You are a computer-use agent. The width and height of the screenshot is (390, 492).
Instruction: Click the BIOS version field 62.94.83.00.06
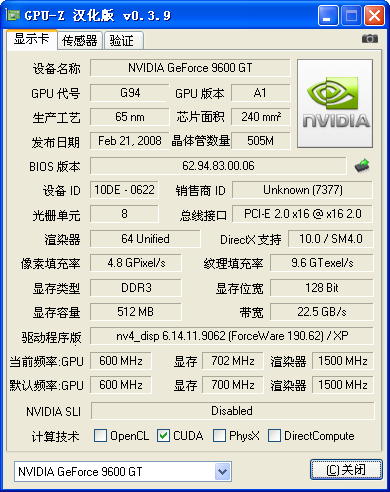click(x=218, y=166)
